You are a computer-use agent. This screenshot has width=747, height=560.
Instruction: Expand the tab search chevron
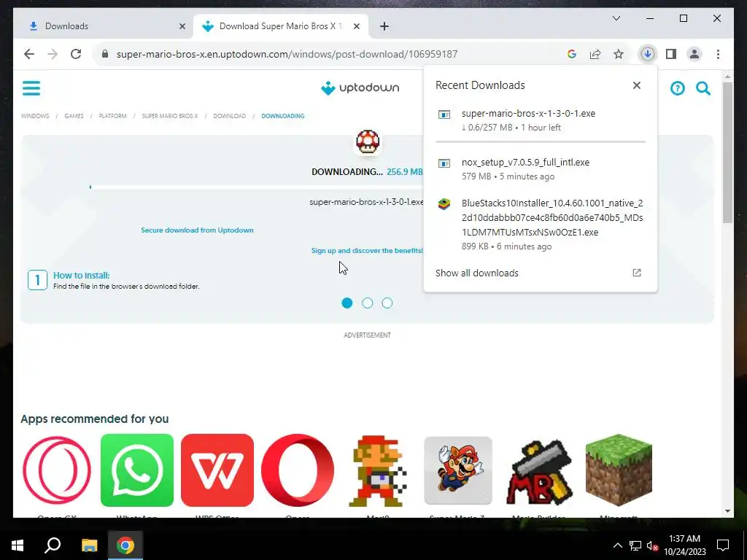coord(616,18)
